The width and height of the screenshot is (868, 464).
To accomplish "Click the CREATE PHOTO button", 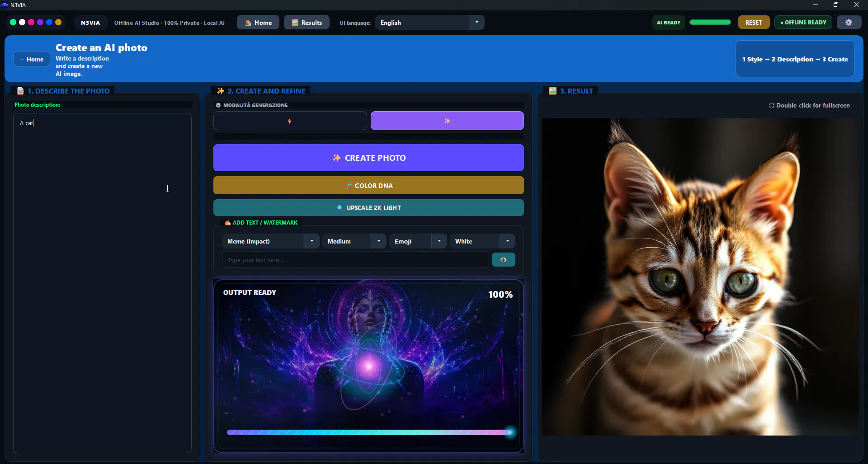I will tap(368, 158).
